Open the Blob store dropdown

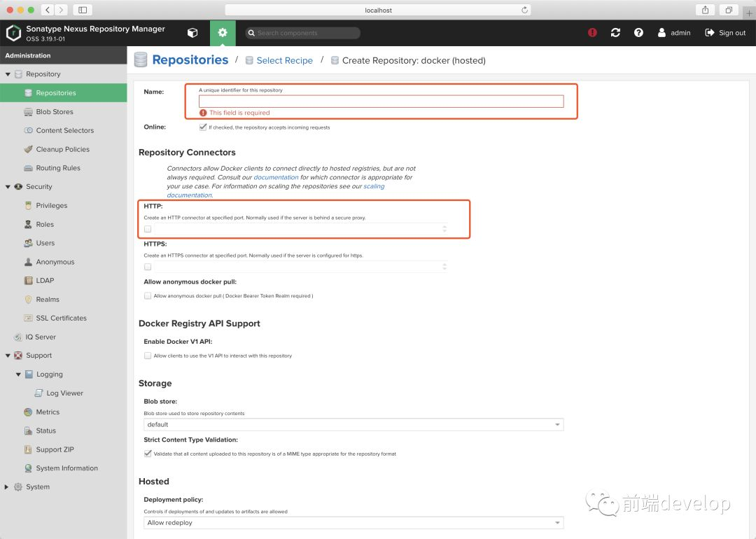point(353,425)
